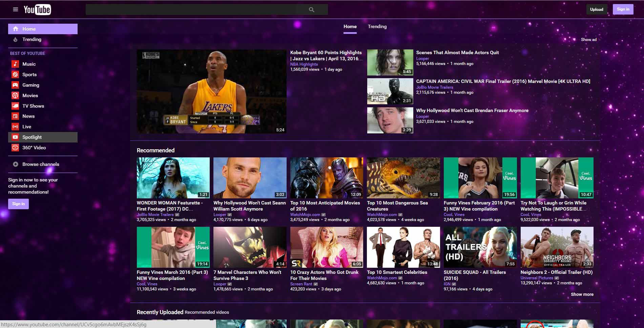Click the Browse channels plus icon
Image resolution: width=644 pixels, height=328 pixels.
click(16, 164)
